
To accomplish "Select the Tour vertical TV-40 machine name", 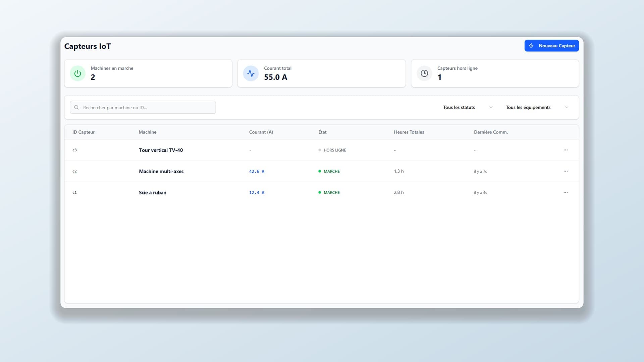I will pos(161,150).
